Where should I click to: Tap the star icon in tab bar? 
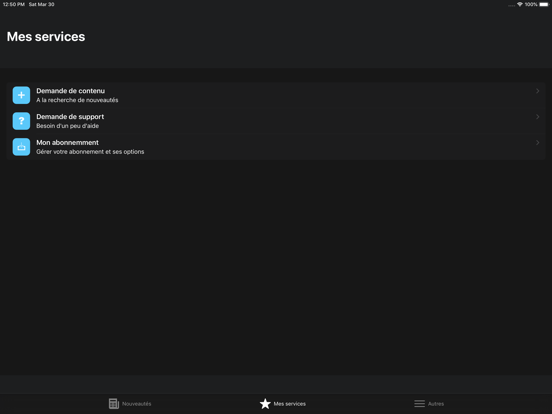click(265, 403)
